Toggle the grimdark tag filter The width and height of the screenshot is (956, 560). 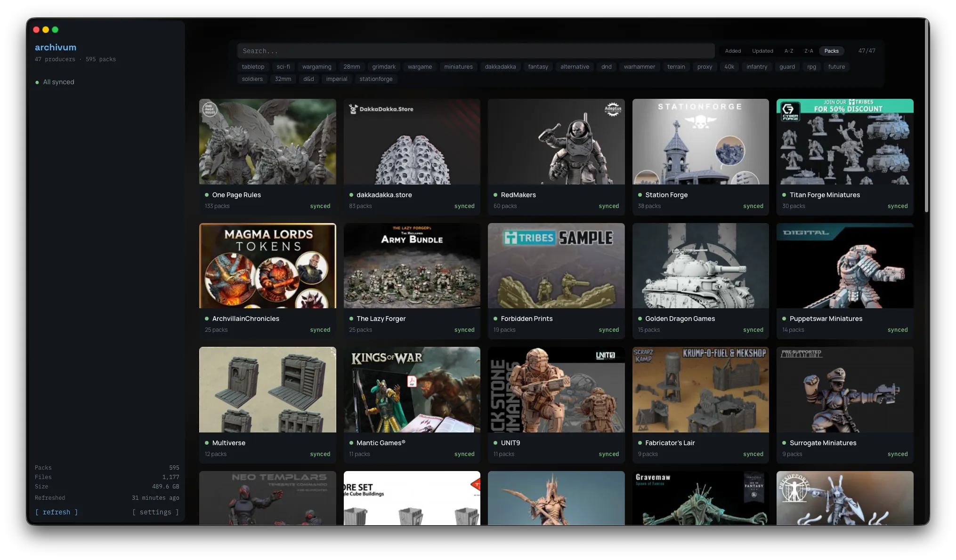click(x=383, y=67)
